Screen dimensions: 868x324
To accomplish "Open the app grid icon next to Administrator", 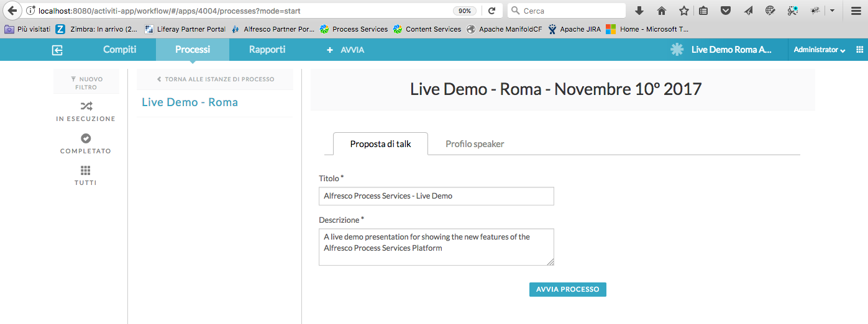I will [859, 50].
